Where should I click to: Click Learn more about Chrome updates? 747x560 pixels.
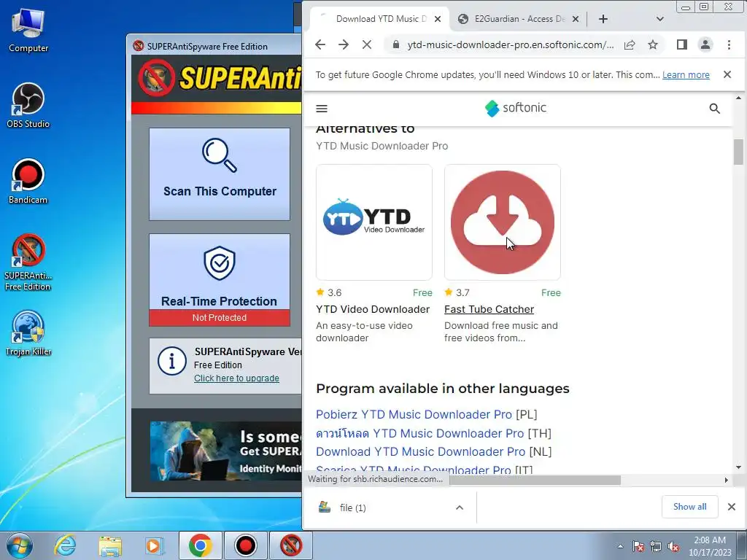coord(686,75)
